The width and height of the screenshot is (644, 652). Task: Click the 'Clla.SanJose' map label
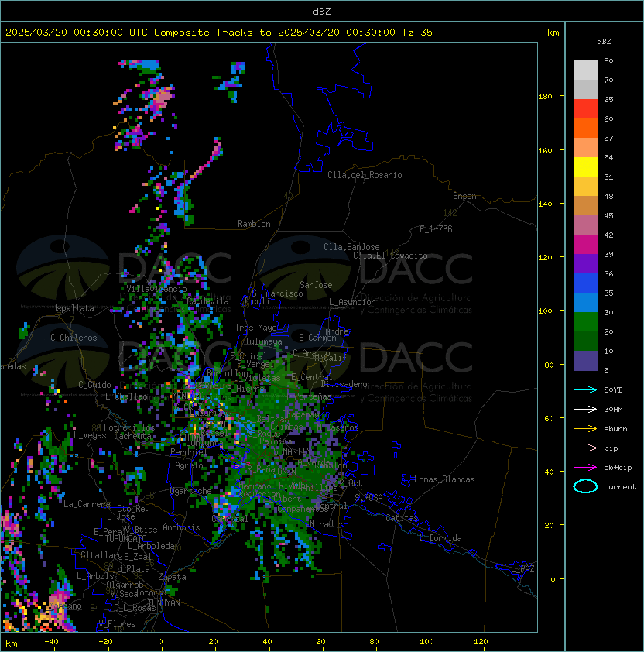coord(351,247)
